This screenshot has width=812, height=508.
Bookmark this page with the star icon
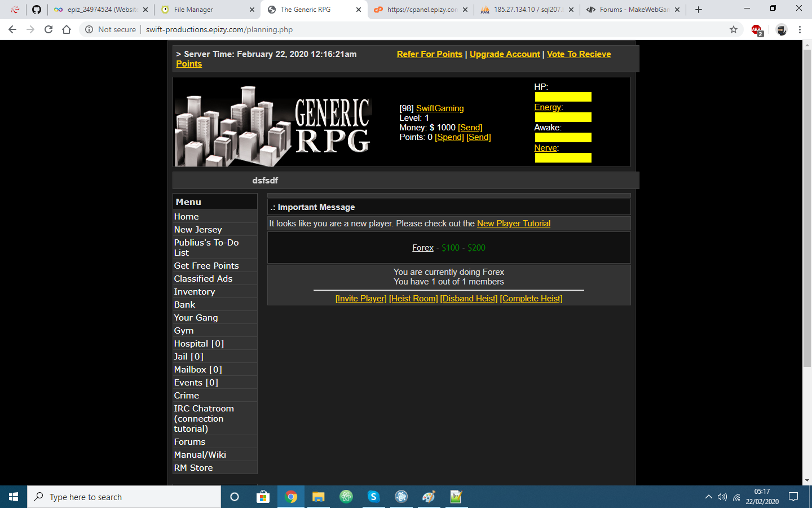point(734,29)
